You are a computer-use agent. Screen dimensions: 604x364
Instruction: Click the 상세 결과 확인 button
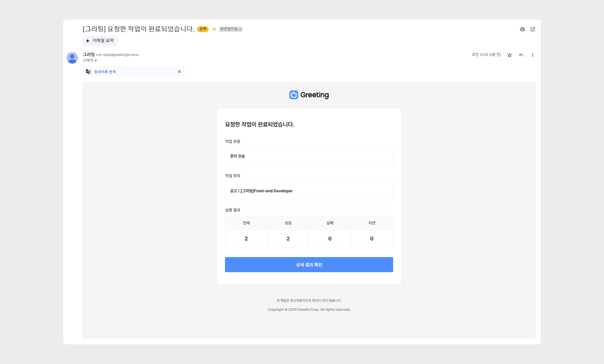point(309,265)
